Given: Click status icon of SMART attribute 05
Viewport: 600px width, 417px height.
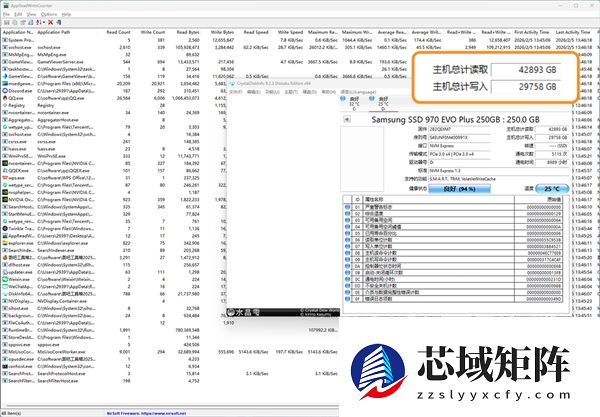Looking at the screenshot, I should pyautogui.click(x=347, y=233).
